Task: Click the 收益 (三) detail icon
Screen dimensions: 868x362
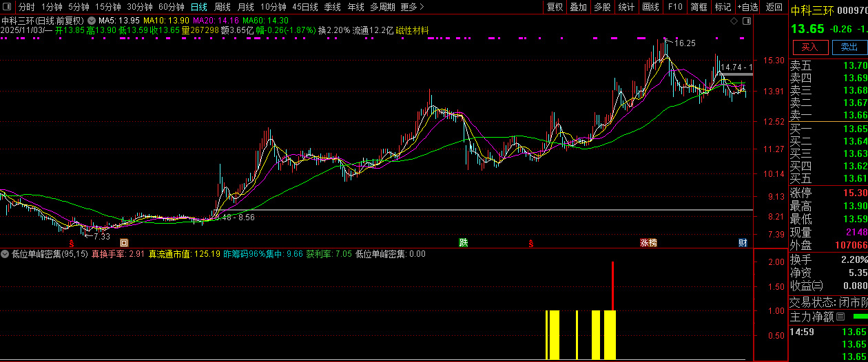Action: [x=817, y=286]
